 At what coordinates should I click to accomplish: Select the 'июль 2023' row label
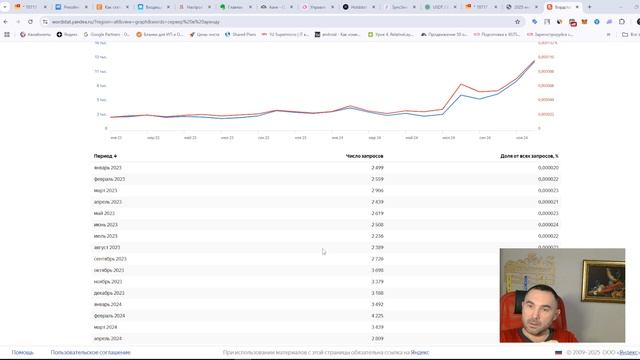tap(106, 236)
